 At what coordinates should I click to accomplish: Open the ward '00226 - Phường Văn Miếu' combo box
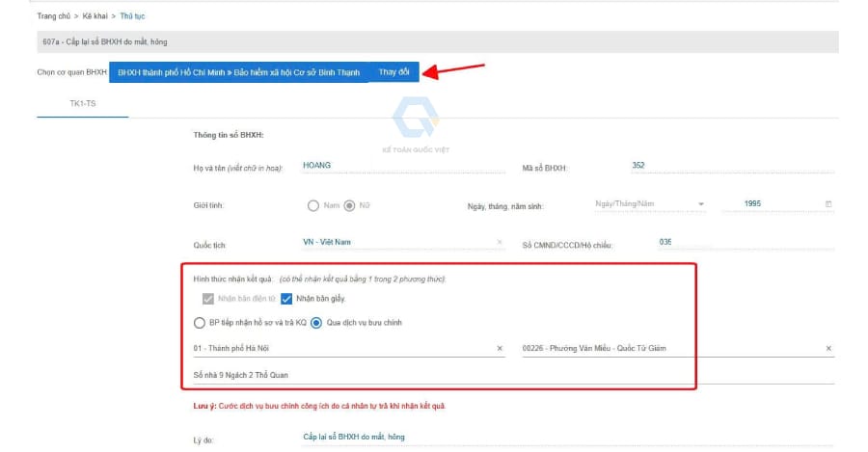[678, 349]
